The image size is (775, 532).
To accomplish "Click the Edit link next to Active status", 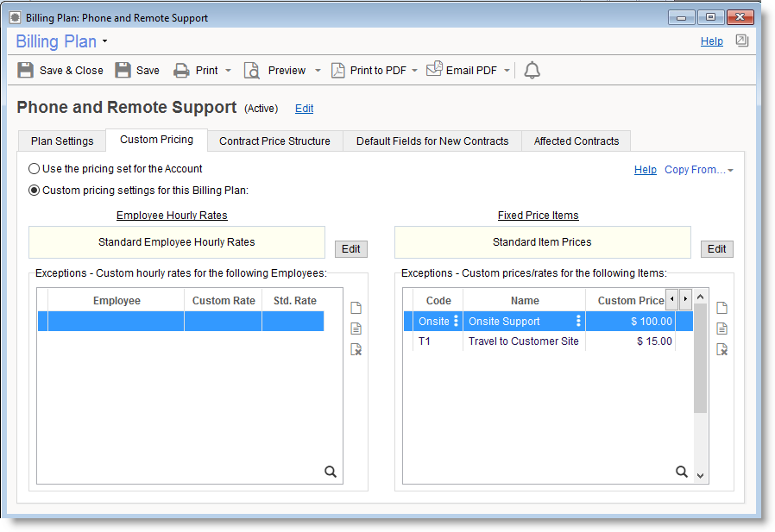I will pyautogui.click(x=304, y=109).
